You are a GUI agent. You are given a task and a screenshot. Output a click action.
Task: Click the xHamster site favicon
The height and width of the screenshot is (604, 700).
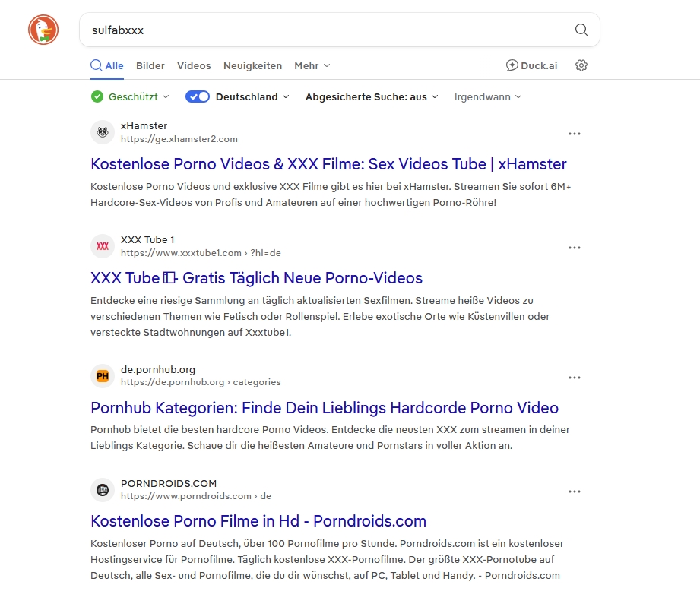click(x=103, y=132)
